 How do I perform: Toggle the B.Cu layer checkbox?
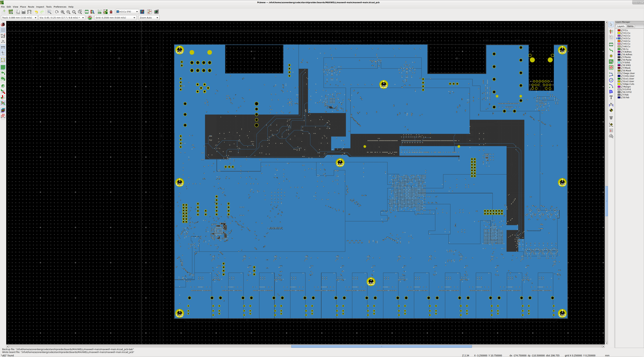622,49
